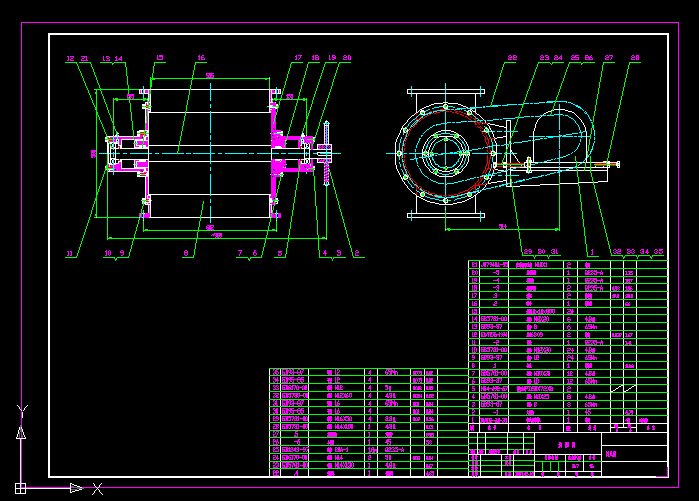699x501 pixels.
Task: Click the Y axis arrow of UCS icon
Action: (x=22, y=432)
